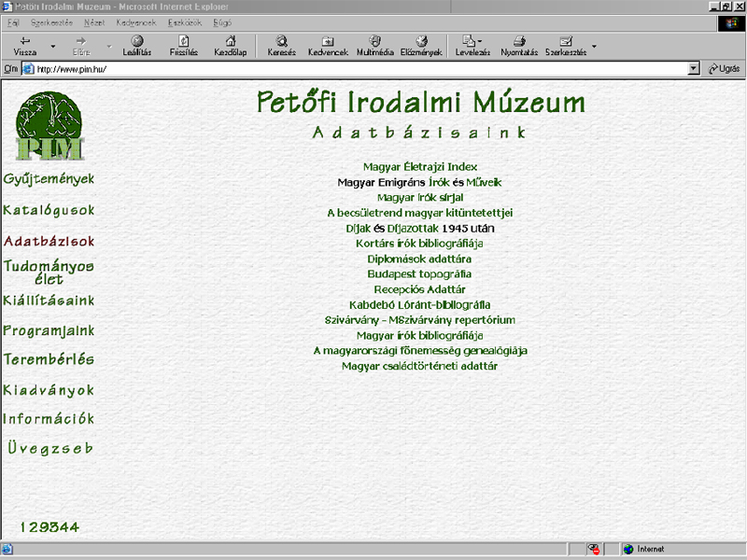
Task: Click the Levelezés mail icon
Action: coord(469,41)
